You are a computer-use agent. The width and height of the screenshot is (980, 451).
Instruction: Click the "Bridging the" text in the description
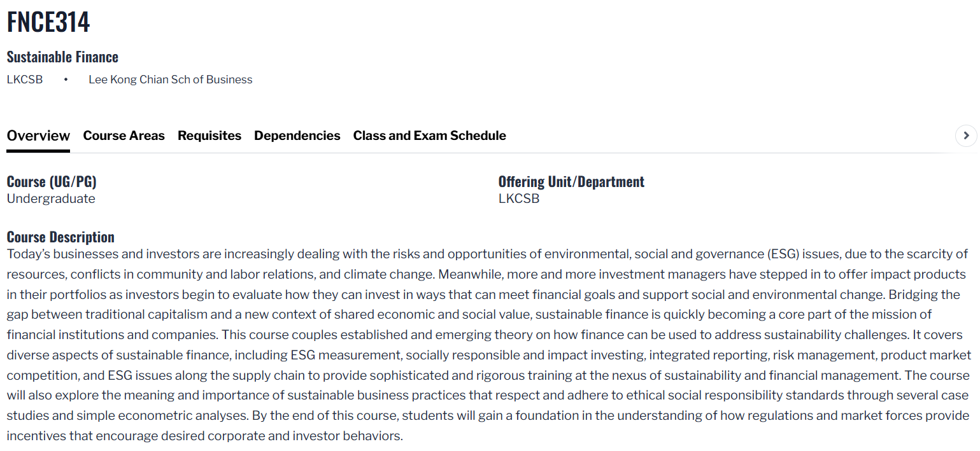924,295
